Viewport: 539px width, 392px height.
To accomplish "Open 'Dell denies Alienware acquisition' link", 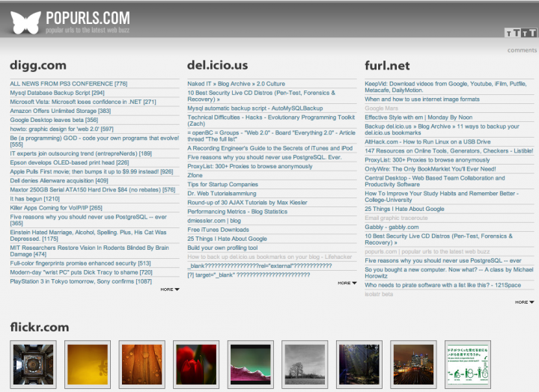I will pos(59,181).
